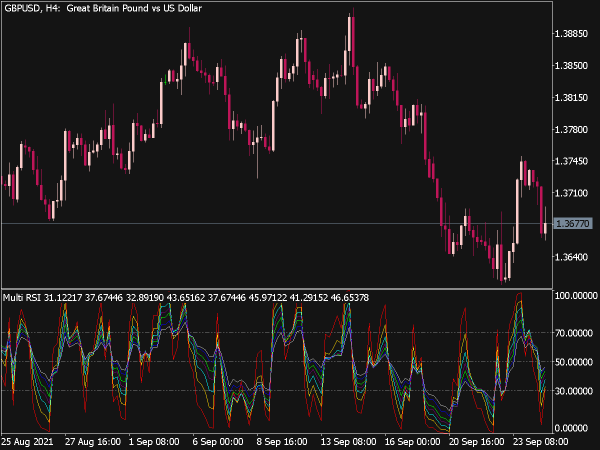Click the 16 Sep 00:00 time label

click(x=412, y=442)
